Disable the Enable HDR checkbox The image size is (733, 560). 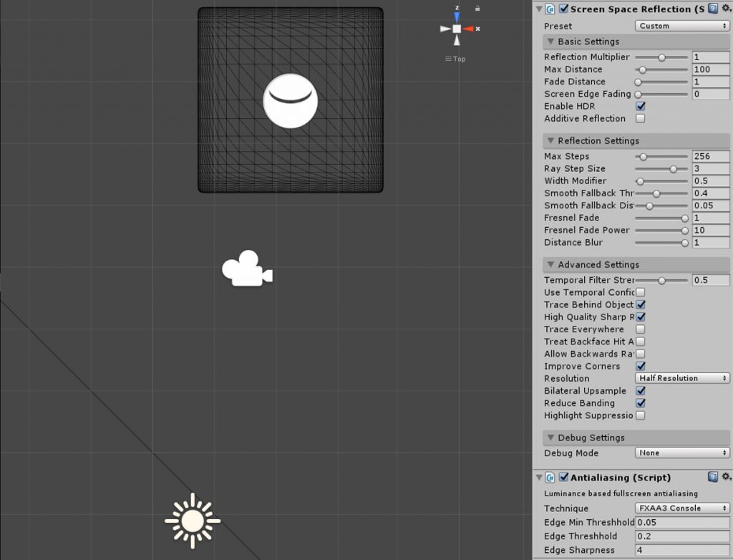click(x=641, y=107)
